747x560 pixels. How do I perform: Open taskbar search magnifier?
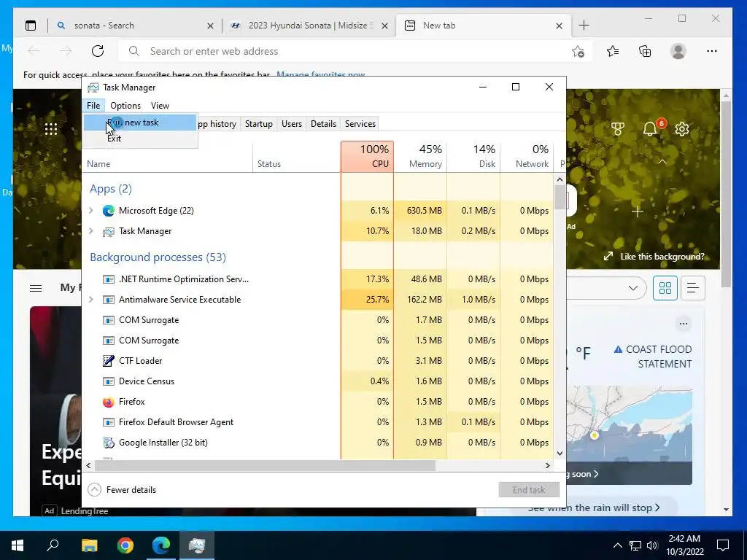53,545
